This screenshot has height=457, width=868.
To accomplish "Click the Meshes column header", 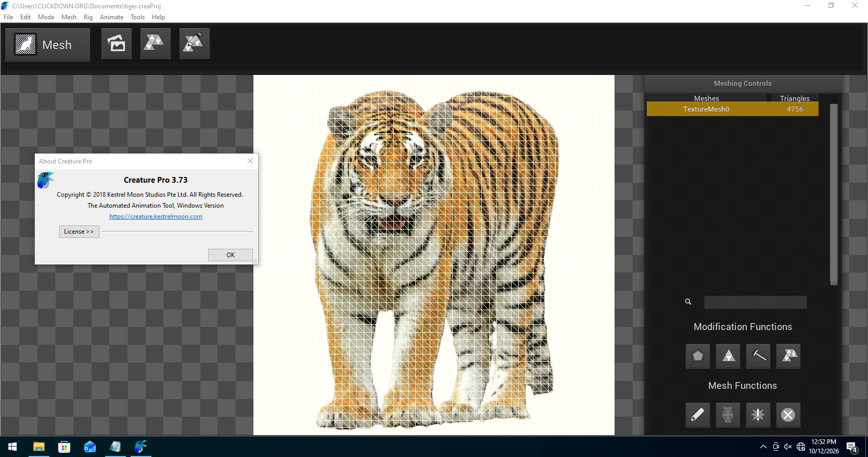I will (x=706, y=98).
